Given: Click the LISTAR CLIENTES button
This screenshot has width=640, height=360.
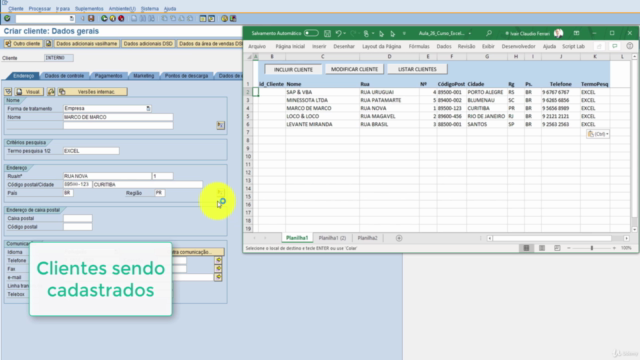Looking at the screenshot, I should (x=417, y=69).
